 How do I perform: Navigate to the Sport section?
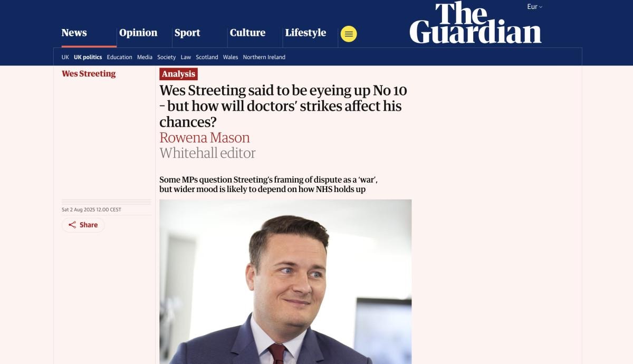click(187, 33)
